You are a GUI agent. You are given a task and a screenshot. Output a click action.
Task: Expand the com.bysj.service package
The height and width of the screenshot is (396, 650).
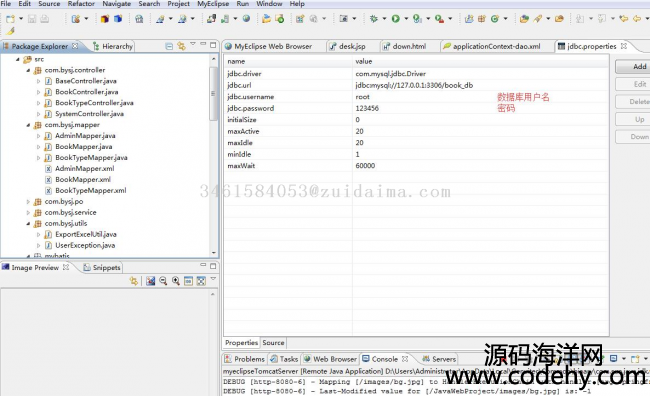tap(29, 212)
